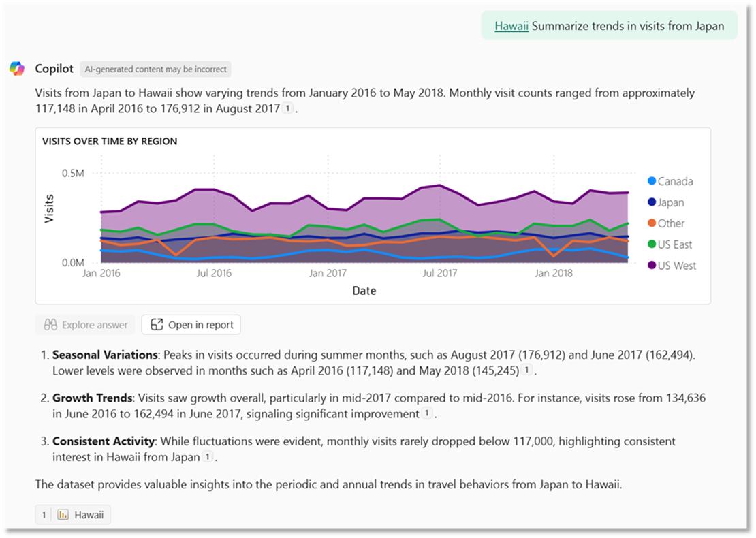Click the Canada blue legend dot
Screen dimensions: 756x538
[652, 181]
